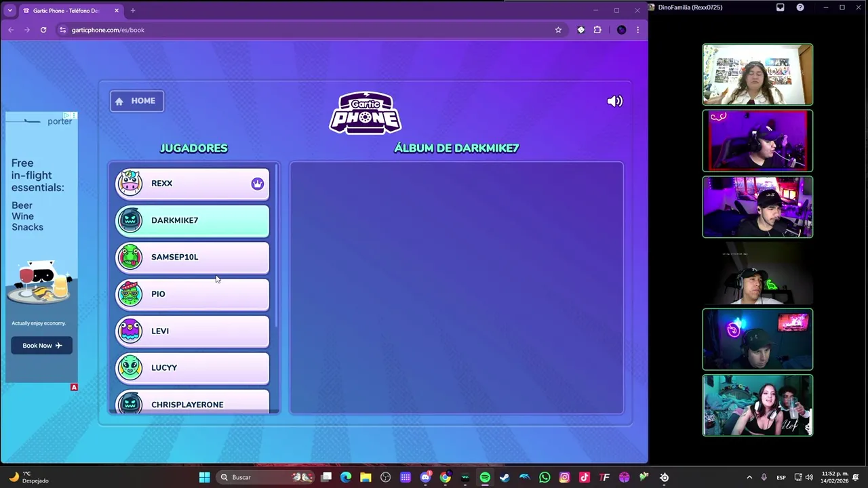Click Book Now in the Porter ad

(41, 346)
